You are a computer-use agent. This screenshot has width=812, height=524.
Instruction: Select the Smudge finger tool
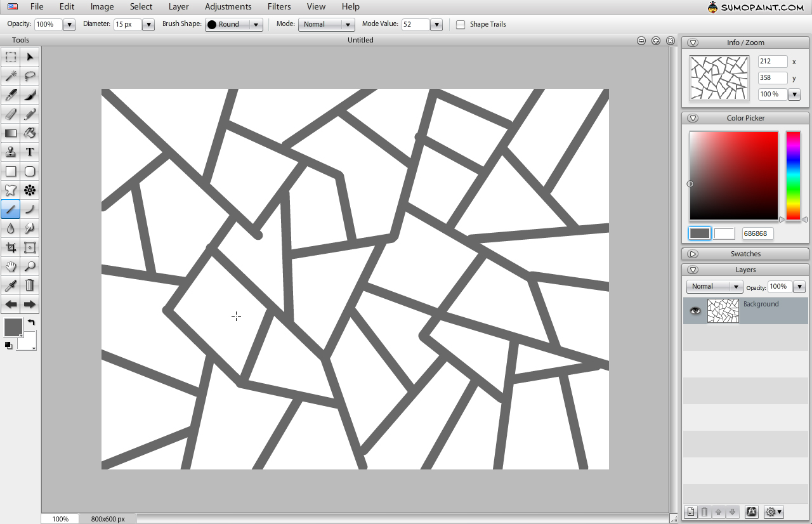click(30, 228)
